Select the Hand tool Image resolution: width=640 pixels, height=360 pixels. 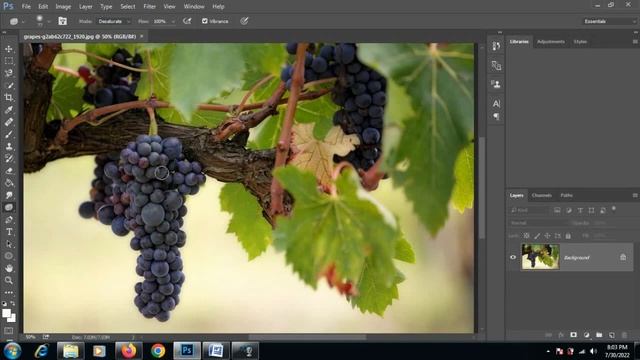click(9, 268)
